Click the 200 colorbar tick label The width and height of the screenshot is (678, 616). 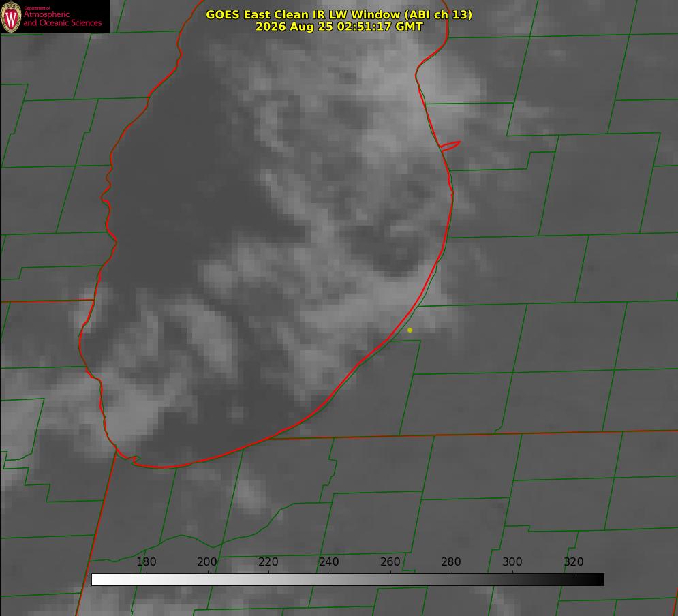(x=207, y=561)
